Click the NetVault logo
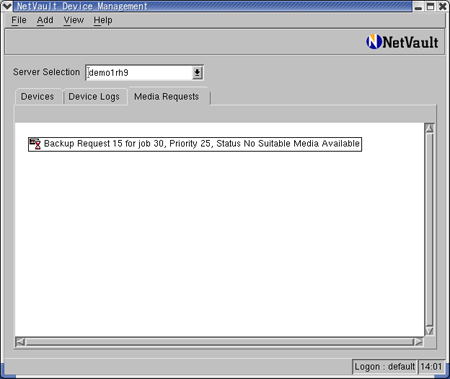 (x=402, y=42)
